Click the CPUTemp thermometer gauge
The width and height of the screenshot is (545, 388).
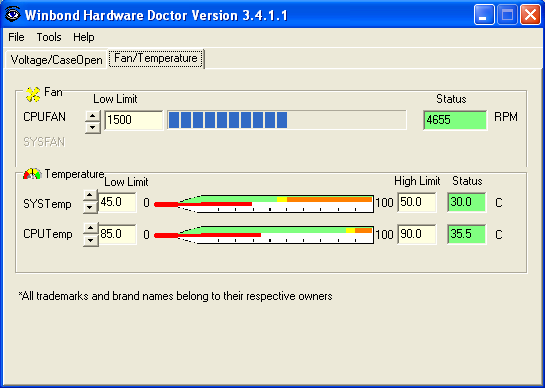264,235
